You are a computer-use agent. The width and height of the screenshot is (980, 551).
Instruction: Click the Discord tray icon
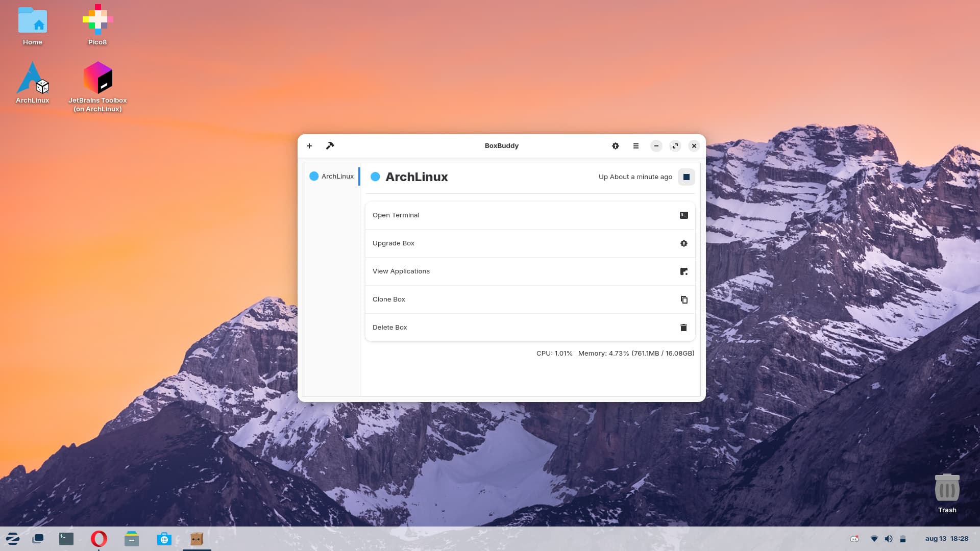tap(854, 539)
